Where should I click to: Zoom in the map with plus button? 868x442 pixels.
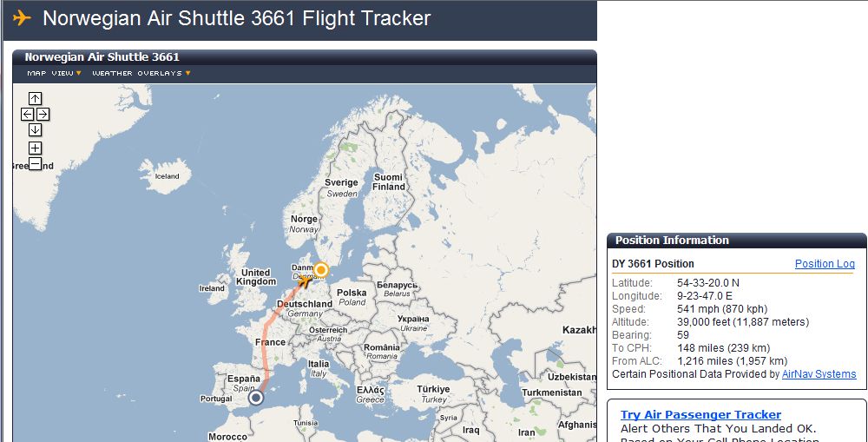pos(35,148)
